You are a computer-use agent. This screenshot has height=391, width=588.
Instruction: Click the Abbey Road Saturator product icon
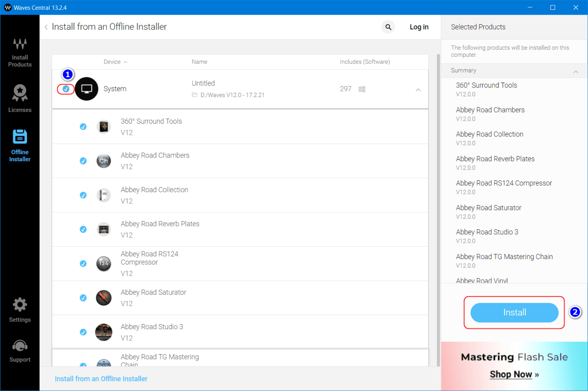(104, 298)
